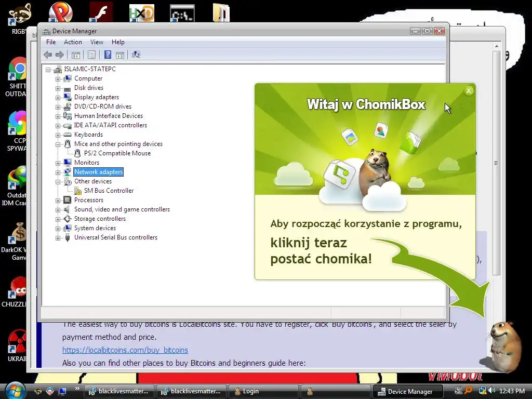Click the Show/Hide Action Pane toolbar icon
Screen dimensions: 532x399
click(x=120, y=55)
